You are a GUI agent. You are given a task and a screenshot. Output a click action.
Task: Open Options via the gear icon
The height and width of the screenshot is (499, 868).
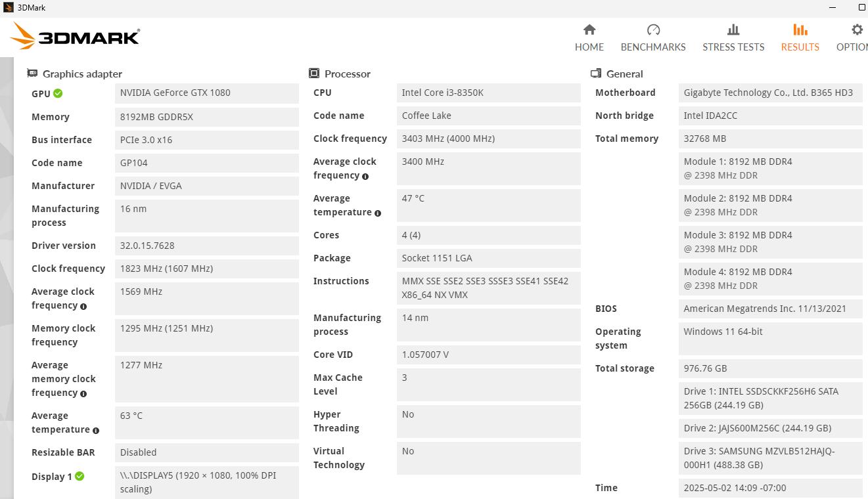click(856, 30)
